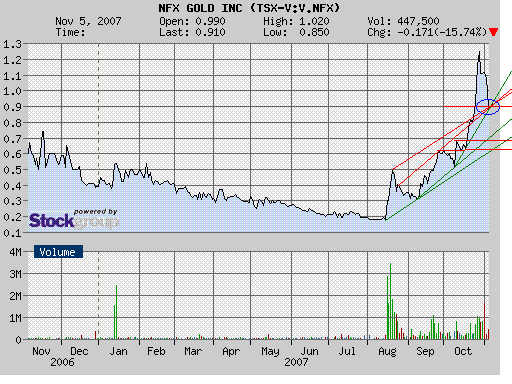
Task: Click the Feb month axis label
Action: pyautogui.click(x=156, y=351)
